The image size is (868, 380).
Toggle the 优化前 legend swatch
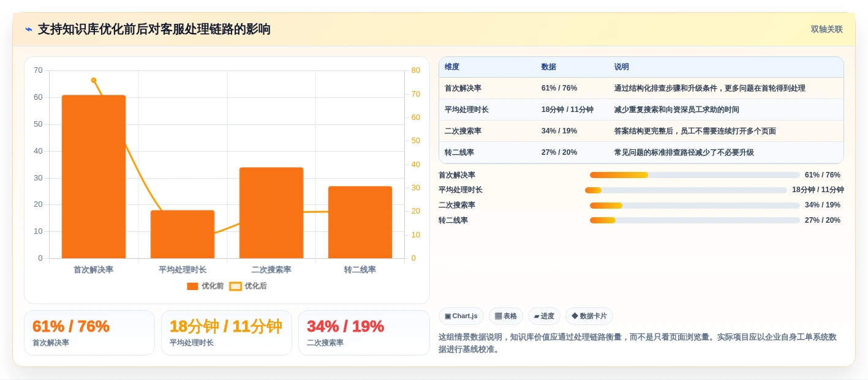[x=192, y=286]
